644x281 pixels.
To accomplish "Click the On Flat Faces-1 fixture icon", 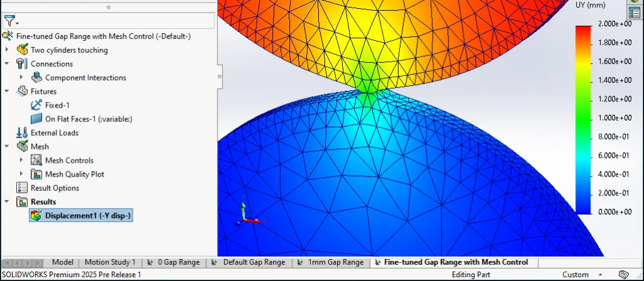I will (36, 119).
